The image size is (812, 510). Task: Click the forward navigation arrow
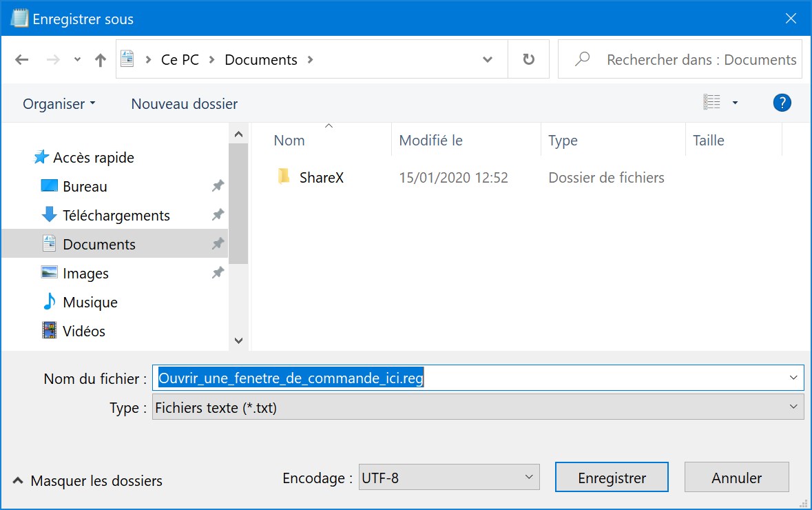tap(53, 59)
